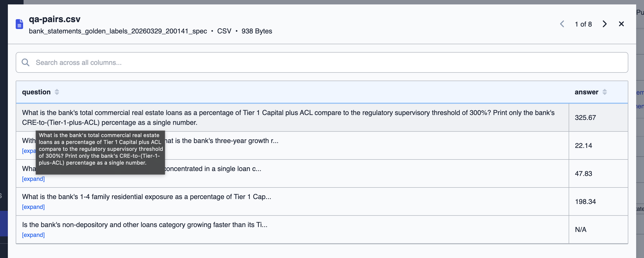The width and height of the screenshot is (644, 258).
Task: Click non-depository loans question text
Action: coord(145,225)
